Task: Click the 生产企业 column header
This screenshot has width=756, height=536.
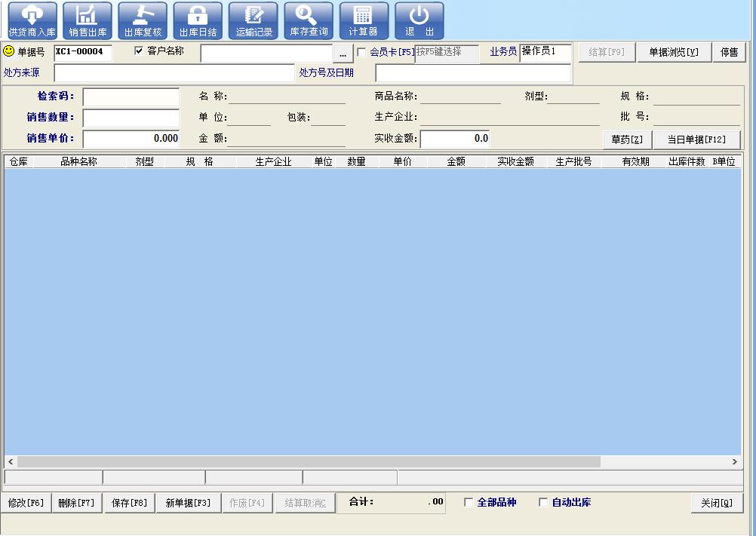Action: click(x=273, y=161)
